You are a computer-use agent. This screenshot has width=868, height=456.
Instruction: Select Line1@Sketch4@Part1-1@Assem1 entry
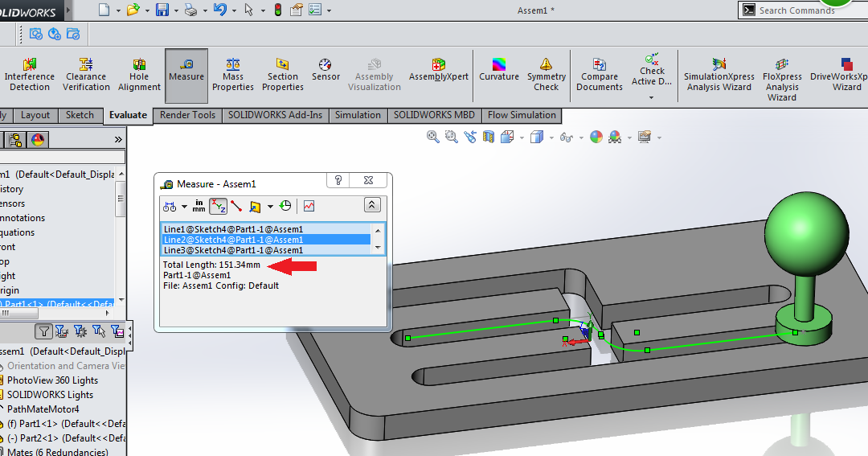coord(266,229)
